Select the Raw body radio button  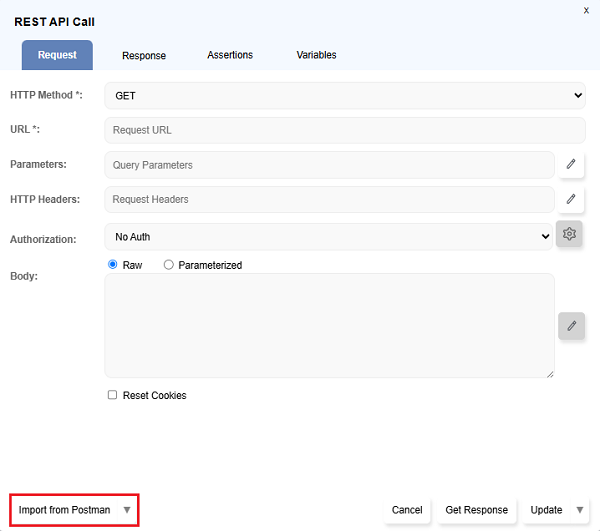(x=113, y=265)
